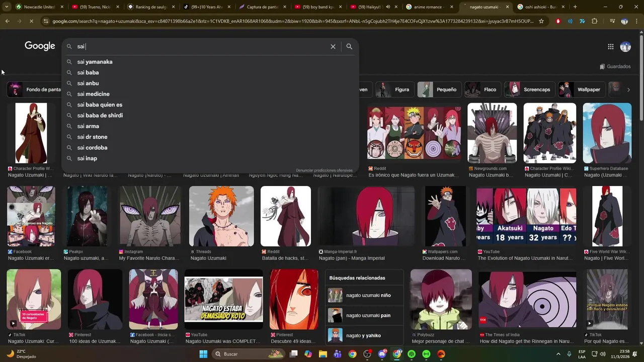Open Copilot from the taskbar
Viewport: 644px width, 362px height.
(x=308, y=354)
